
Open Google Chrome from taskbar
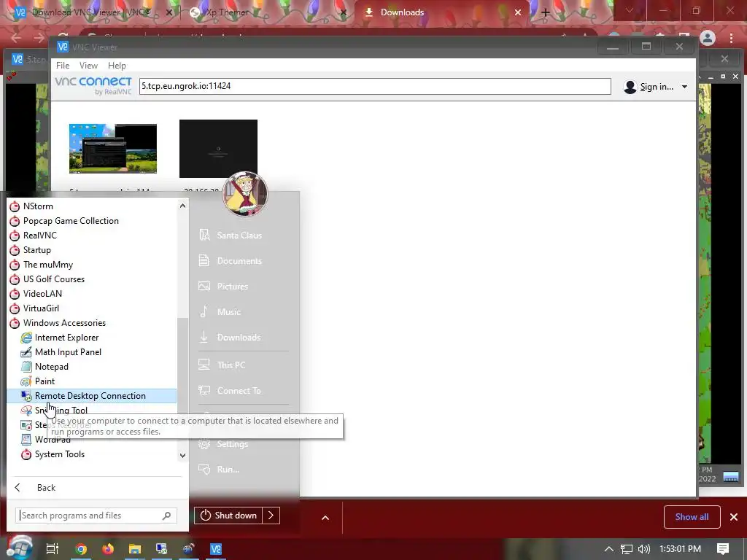81,549
